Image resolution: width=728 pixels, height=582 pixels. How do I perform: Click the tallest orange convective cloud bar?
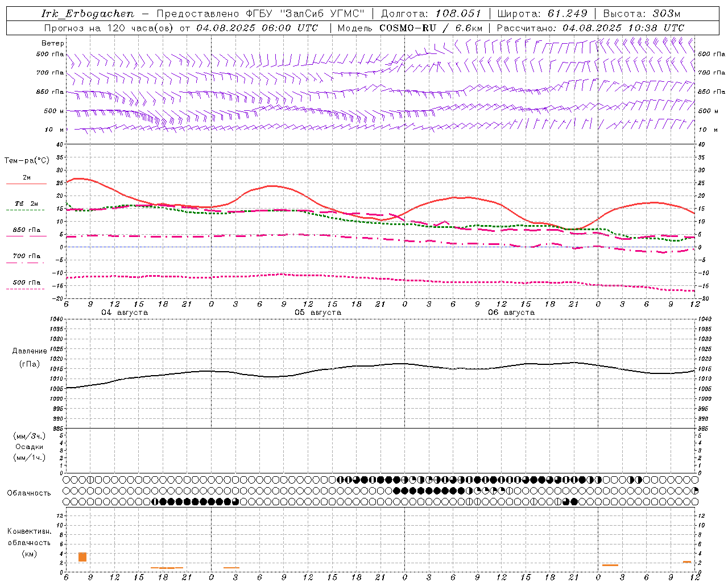[82, 557]
